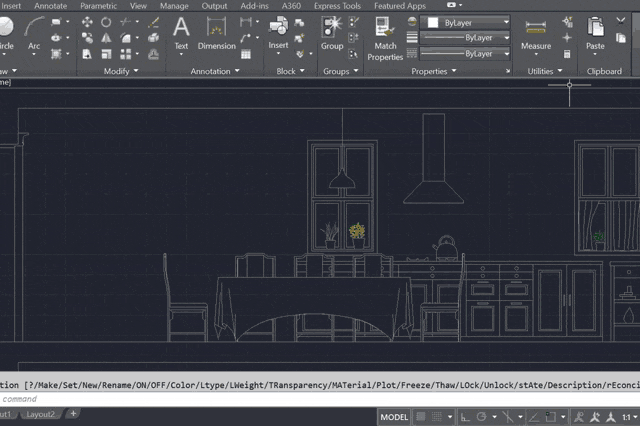Toggle snap mode in status bar
The width and height of the screenshot is (640, 426).
tap(437, 417)
